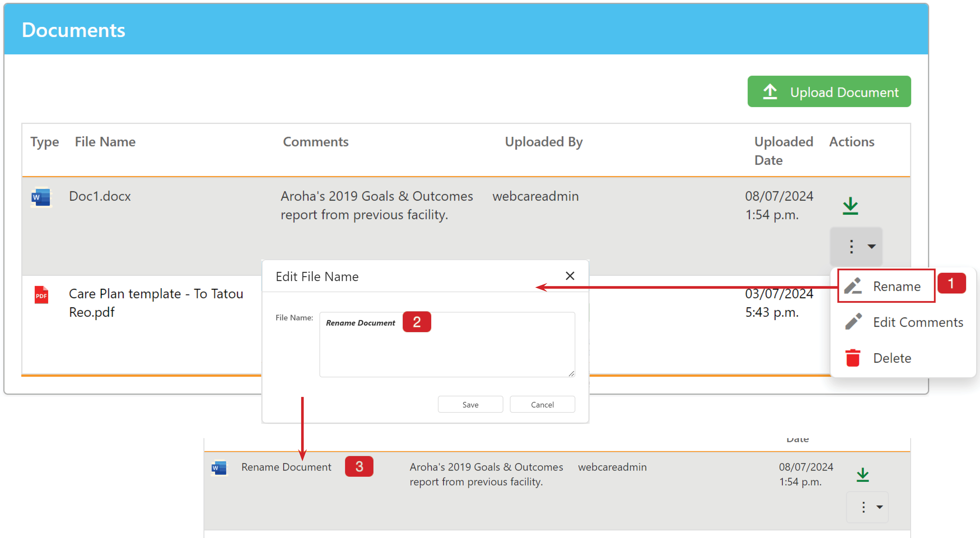Close the Edit File Name dialog

tap(569, 276)
